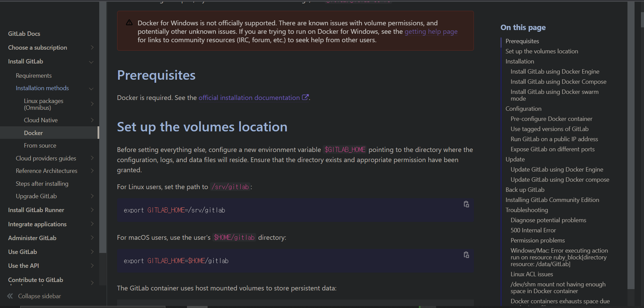
Task: Expand Choose a subscription section
Action: pos(92,48)
